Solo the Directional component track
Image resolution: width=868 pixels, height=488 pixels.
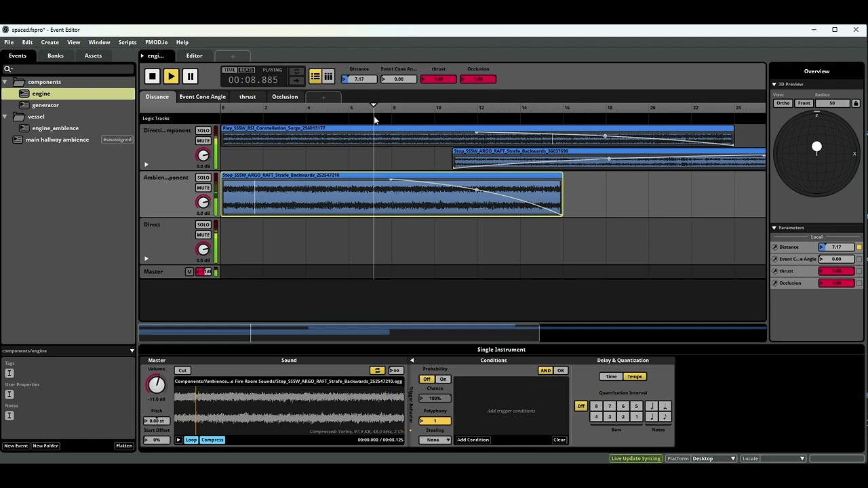[203, 131]
